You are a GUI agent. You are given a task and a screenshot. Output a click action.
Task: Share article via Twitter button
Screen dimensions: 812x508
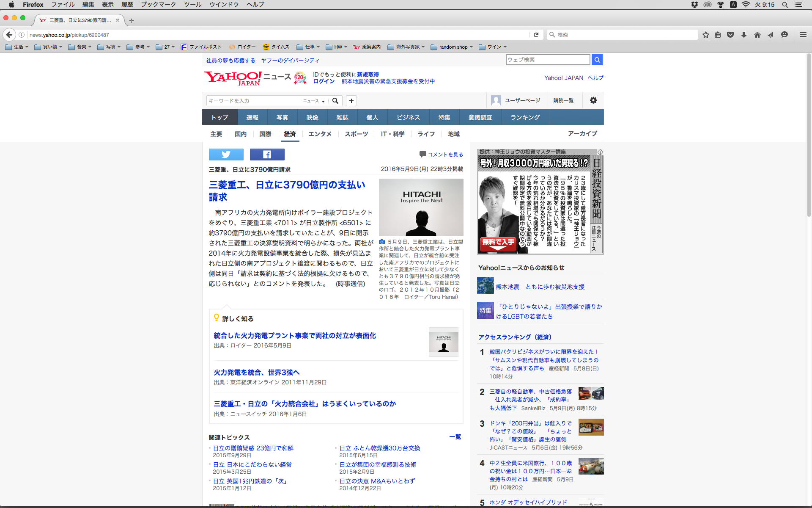coord(226,155)
